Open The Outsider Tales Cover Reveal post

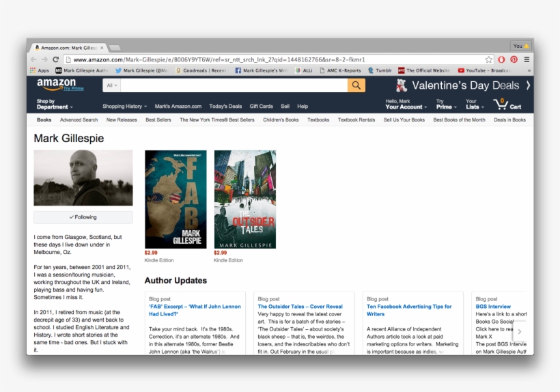point(300,307)
